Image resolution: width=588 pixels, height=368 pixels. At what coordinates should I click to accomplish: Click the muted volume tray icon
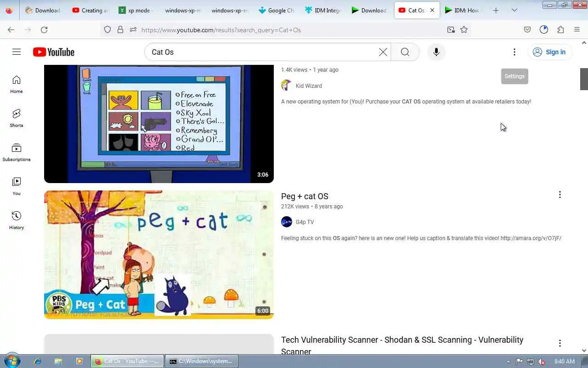542,362
